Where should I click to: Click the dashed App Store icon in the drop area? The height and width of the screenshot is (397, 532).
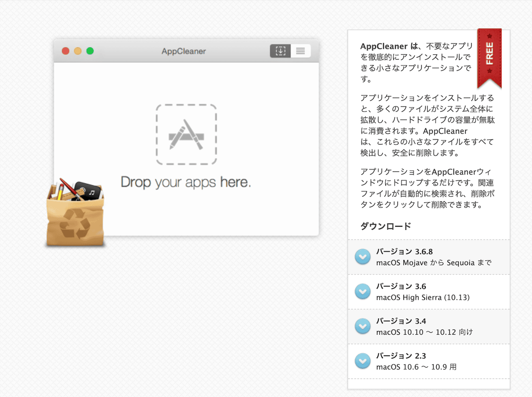186,134
